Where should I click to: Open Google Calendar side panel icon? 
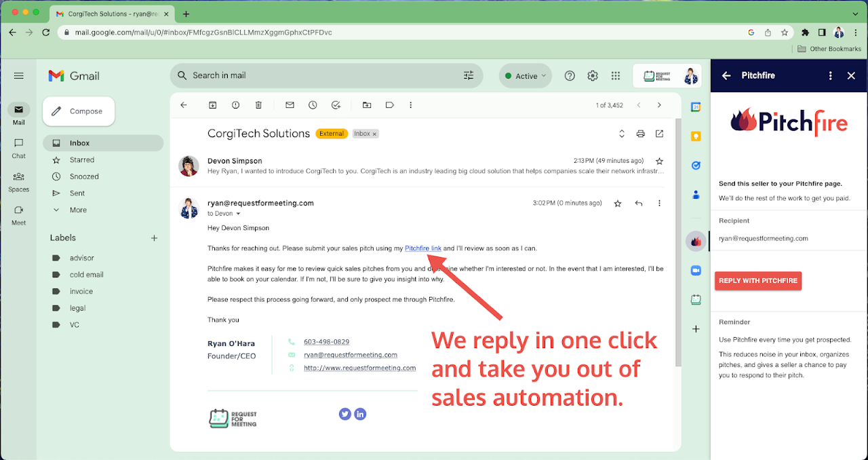point(696,107)
